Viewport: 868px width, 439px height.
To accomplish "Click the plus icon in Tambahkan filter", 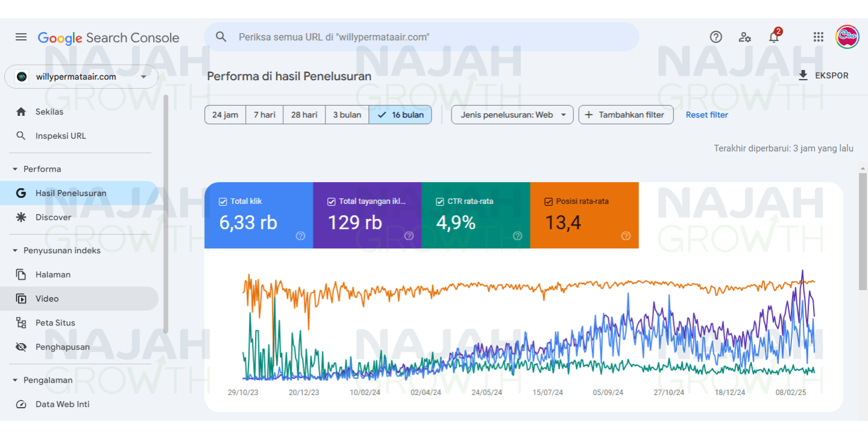I will 589,115.
